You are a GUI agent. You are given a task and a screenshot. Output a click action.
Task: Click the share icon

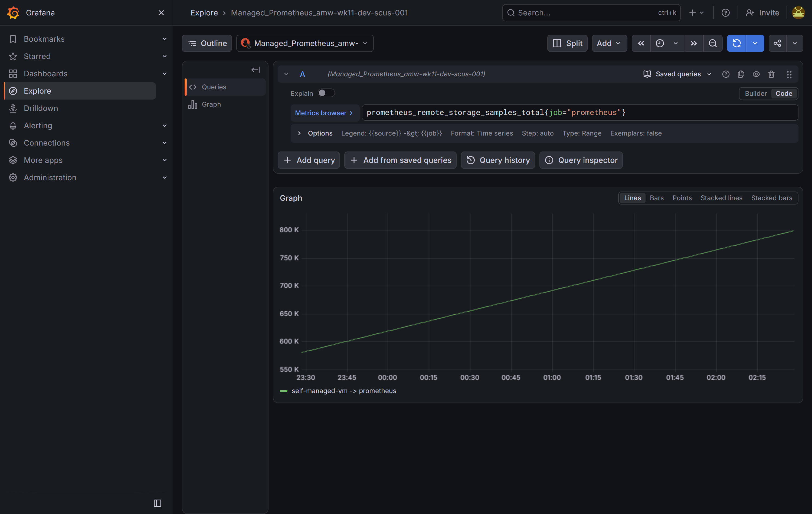pyautogui.click(x=777, y=43)
